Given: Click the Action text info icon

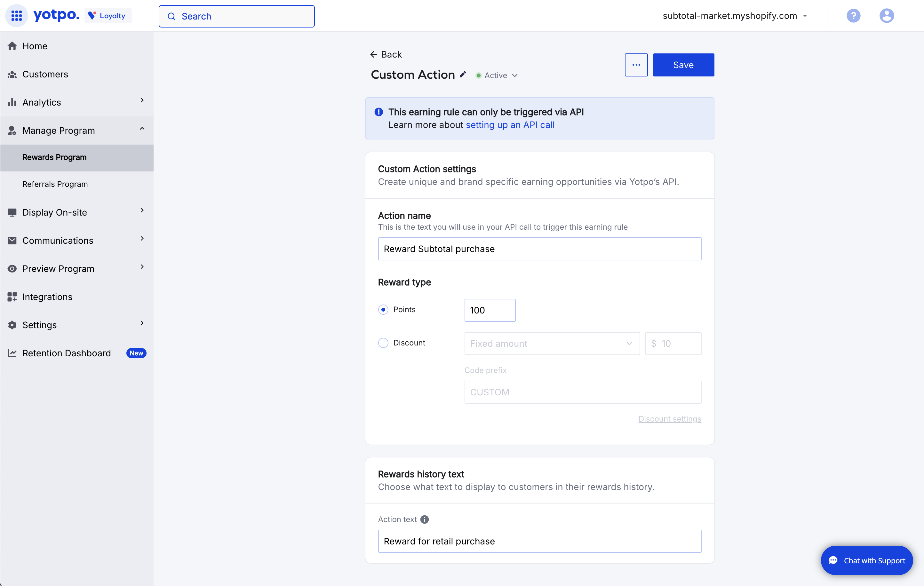Looking at the screenshot, I should pyautogui.click(x=424, y=519).
